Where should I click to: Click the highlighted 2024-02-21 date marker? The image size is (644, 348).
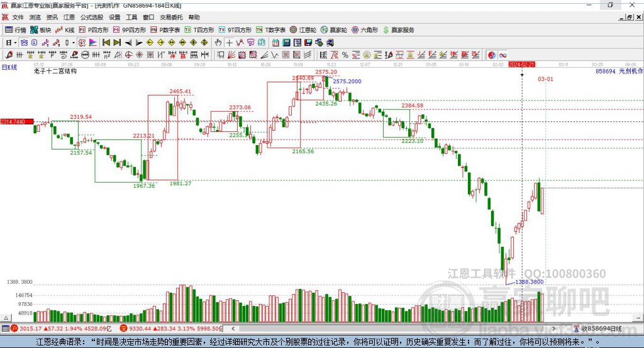(x=521, y=65)
